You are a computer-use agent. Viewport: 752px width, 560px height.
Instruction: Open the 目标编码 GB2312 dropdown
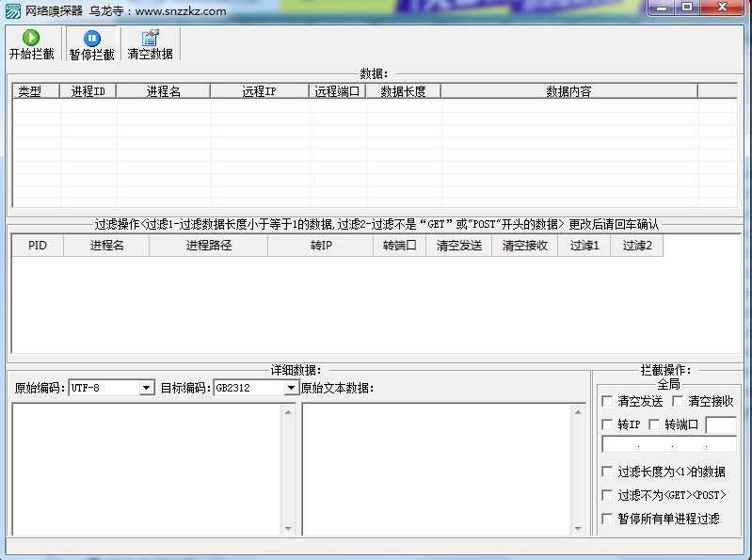(291, 388)
